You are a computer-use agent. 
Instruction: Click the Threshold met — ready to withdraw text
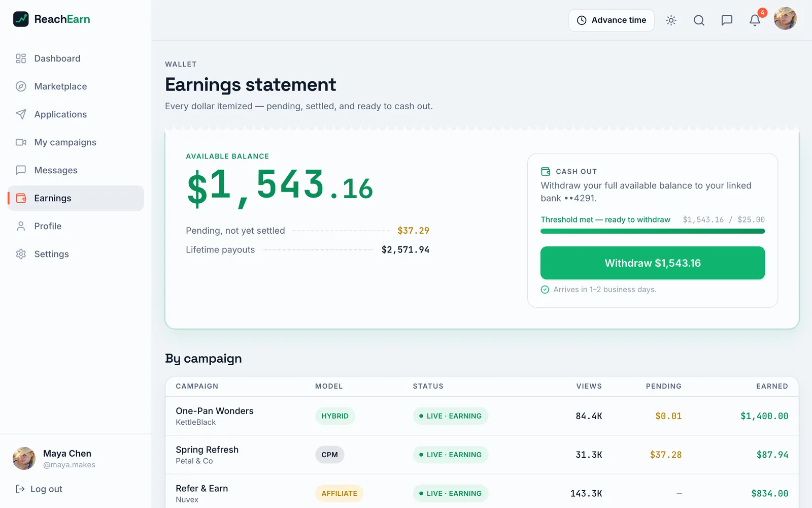(605, 219)
